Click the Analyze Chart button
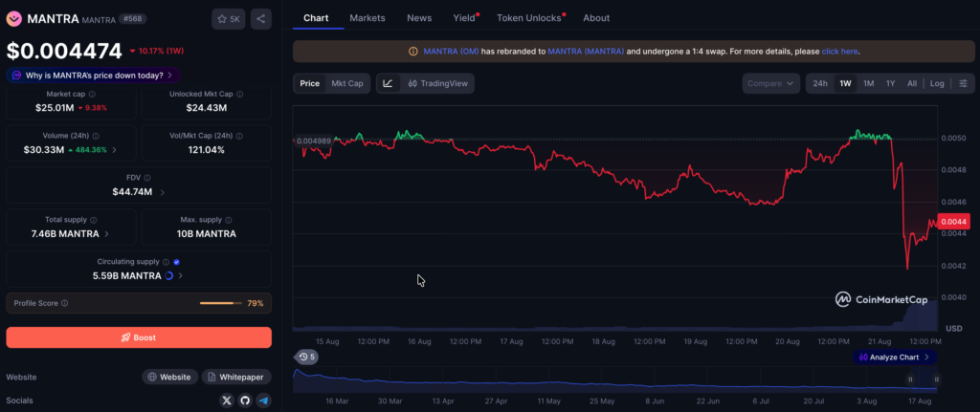980x412 pixels. coord(895,358)
